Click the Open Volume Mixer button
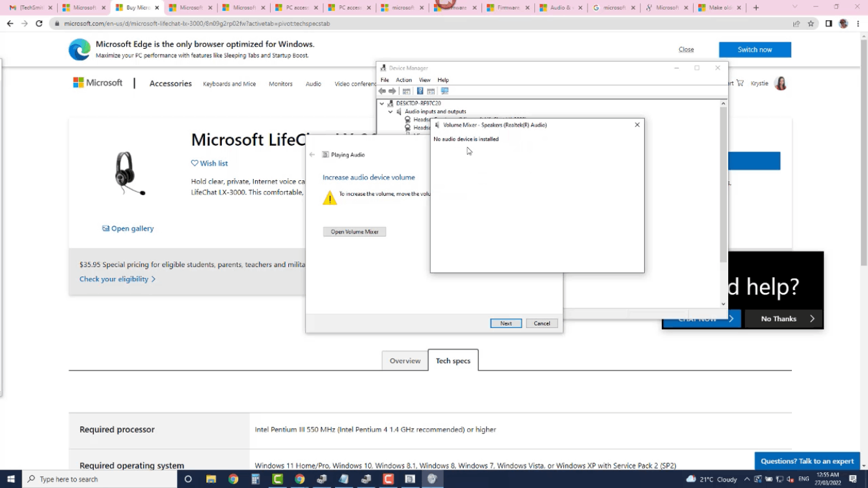Screen dimensions: 868x488 point(355,232)
